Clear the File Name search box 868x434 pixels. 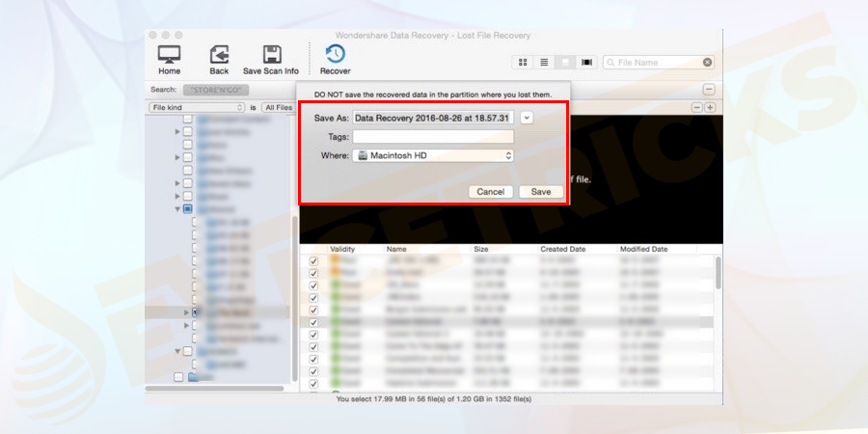pyautogui.click(x=707, y=63)
